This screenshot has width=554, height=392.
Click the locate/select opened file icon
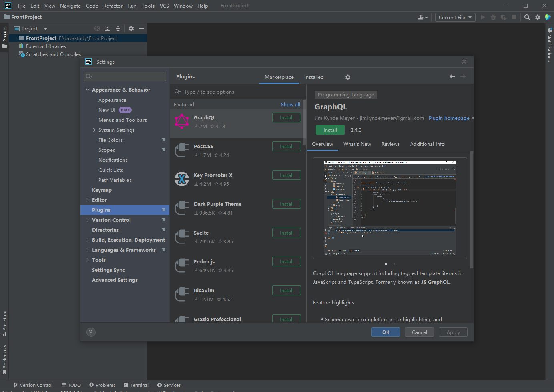click(97, 28)
